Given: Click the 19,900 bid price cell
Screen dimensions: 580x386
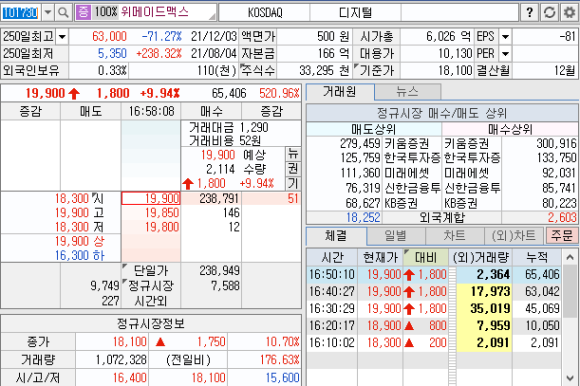Looking at the screenshot, I should (x=151, y=199).
